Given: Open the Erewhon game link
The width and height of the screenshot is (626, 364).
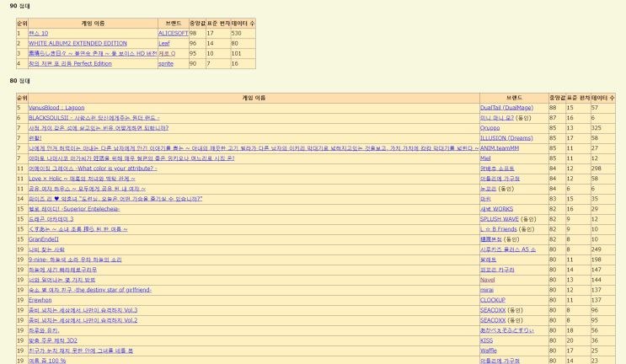Looking at the screenshot, I should 40,300.
